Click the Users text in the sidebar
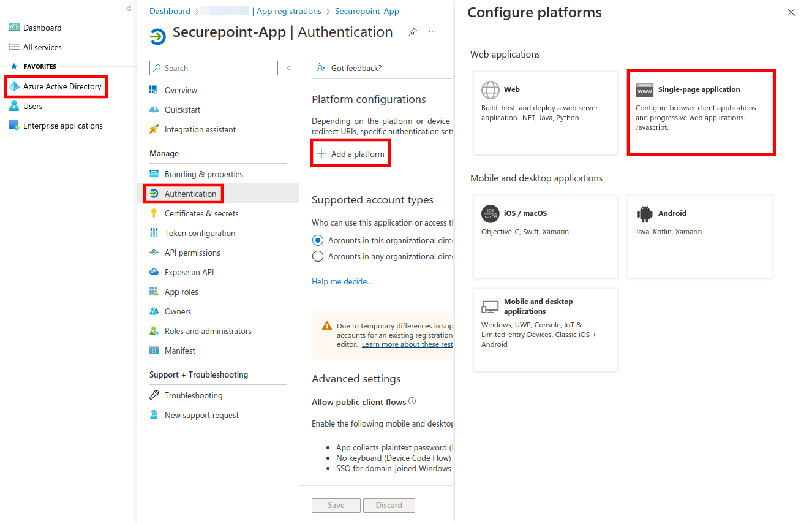 [x=33, y=106]
